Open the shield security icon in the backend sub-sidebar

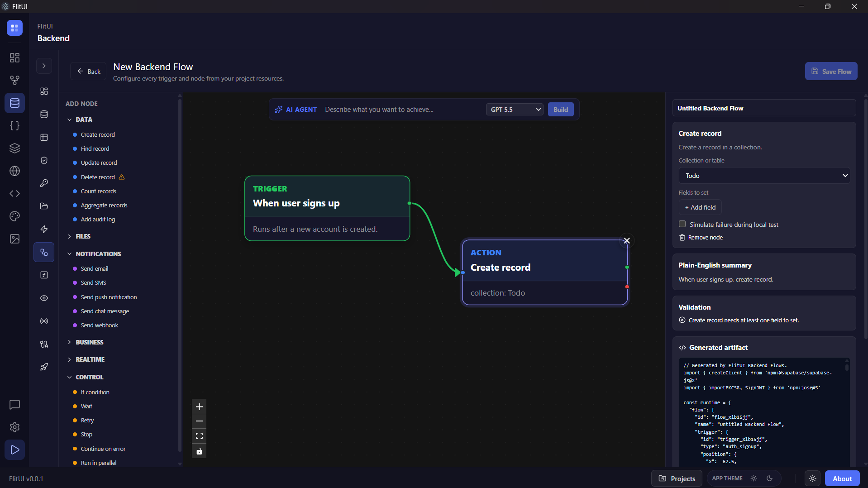44,160
